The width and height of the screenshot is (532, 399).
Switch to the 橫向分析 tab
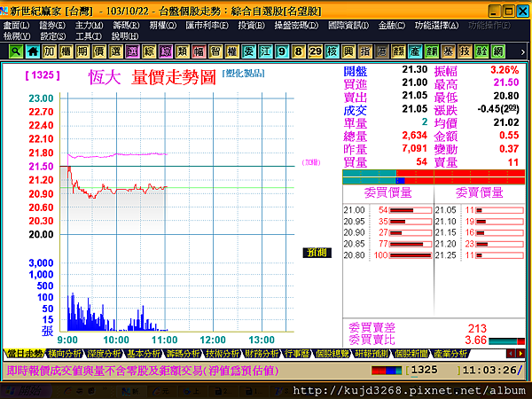(x=64, y=354)
